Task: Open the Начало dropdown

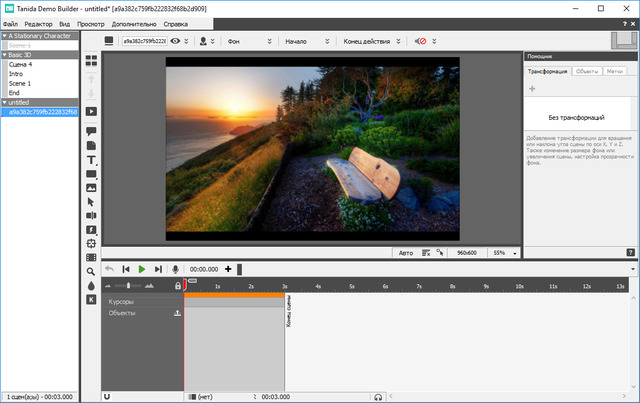Action: [307, 41]
